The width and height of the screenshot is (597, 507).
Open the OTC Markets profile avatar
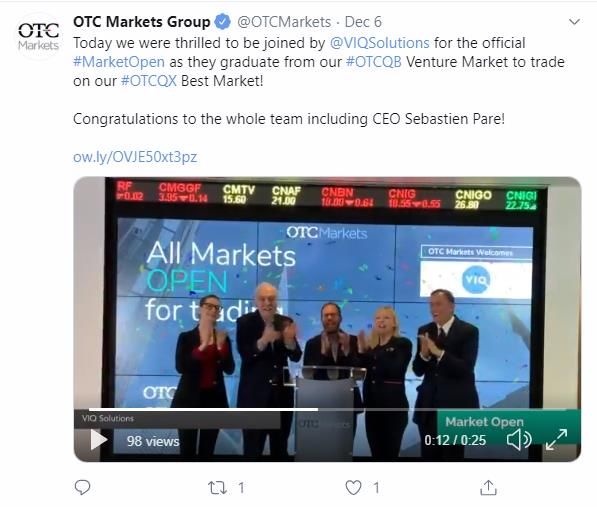[x=38, y=36]
